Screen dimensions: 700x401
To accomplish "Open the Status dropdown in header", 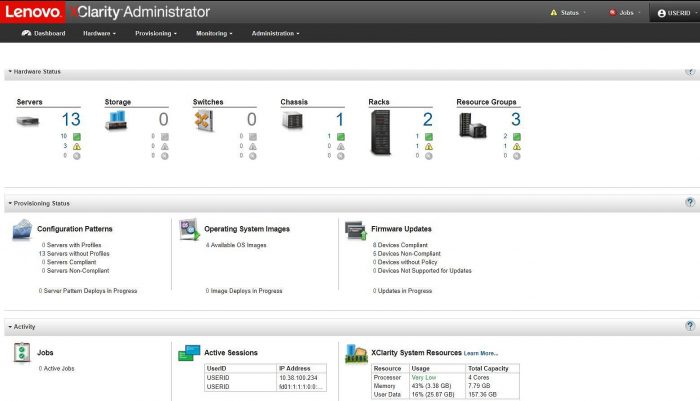I will pyautogui.click(x=568, y=13).
